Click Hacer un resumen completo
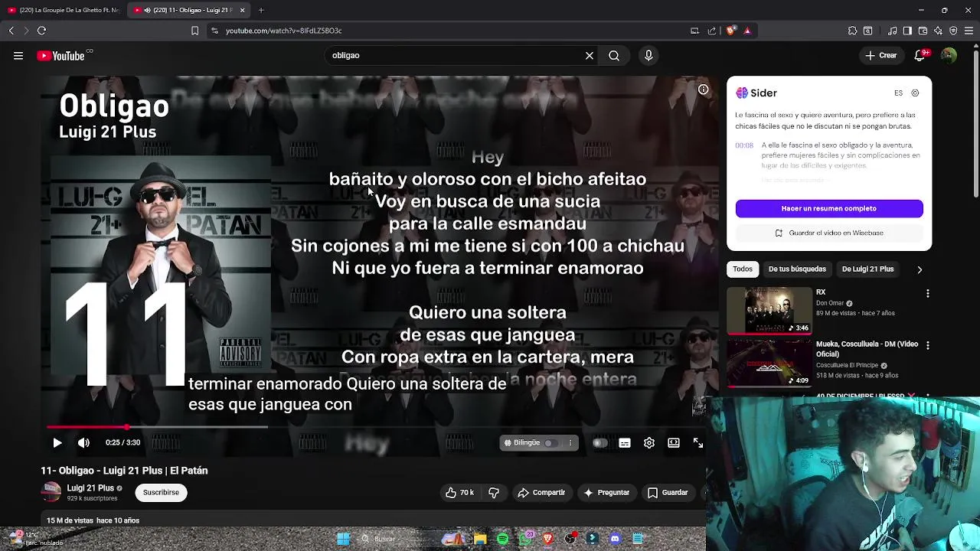This screenshot has width=980, height=551. point(829,208)
